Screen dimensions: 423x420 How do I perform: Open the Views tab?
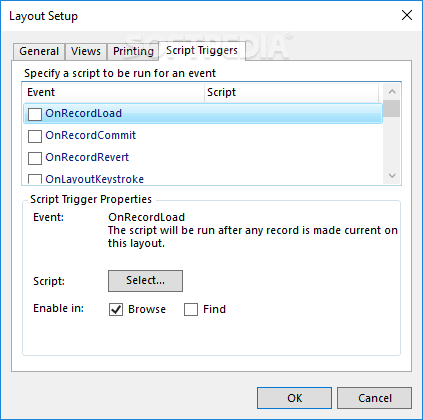click(86, 52)
